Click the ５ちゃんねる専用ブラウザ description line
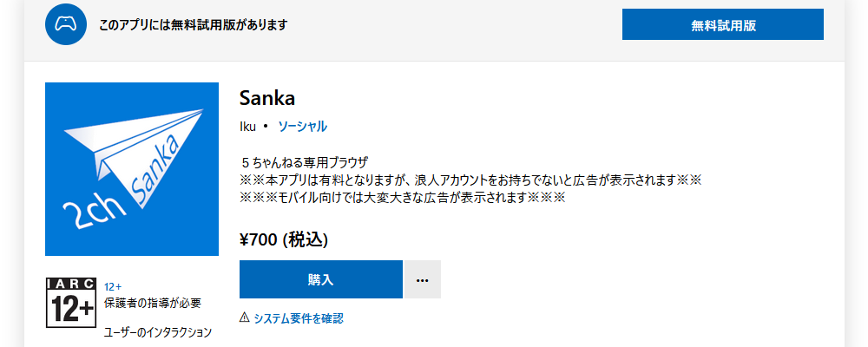This screenshot has height=347, width=868. [305, 163]
